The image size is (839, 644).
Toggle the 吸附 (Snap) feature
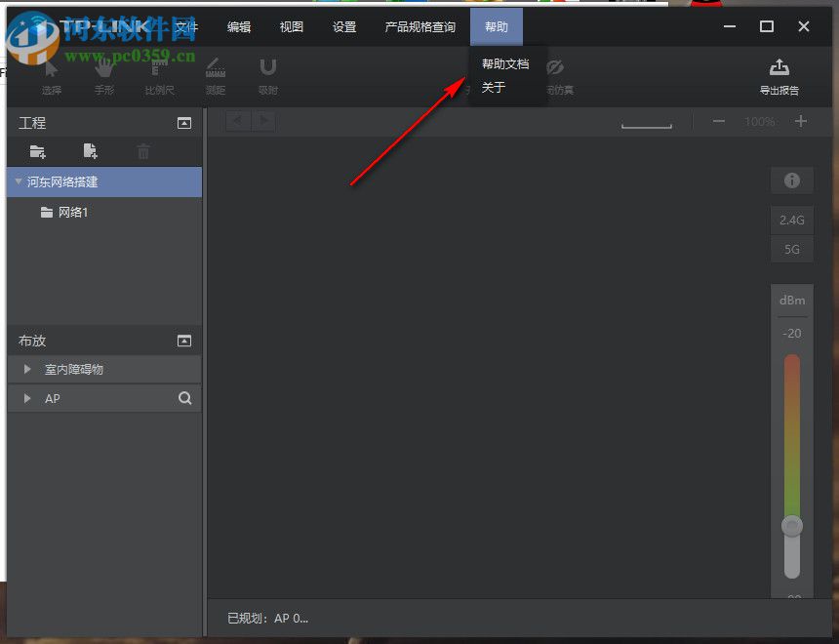(267, 68)
